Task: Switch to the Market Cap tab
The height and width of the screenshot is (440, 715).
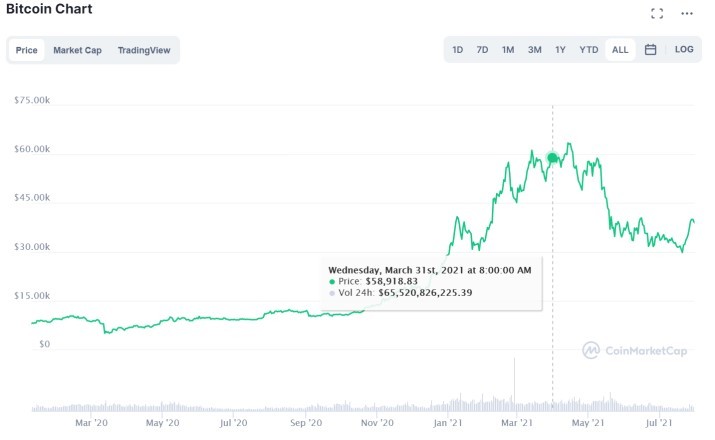Action: (77, 50)
